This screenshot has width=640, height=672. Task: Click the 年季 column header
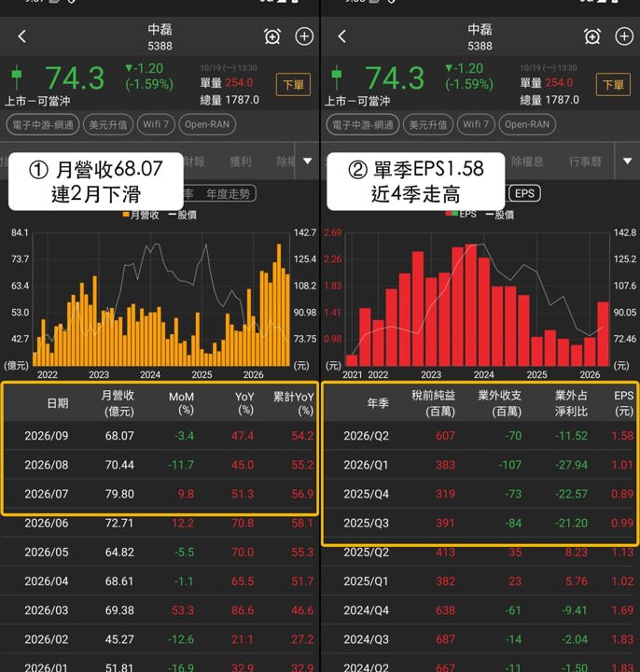click(x=378, y=403)
